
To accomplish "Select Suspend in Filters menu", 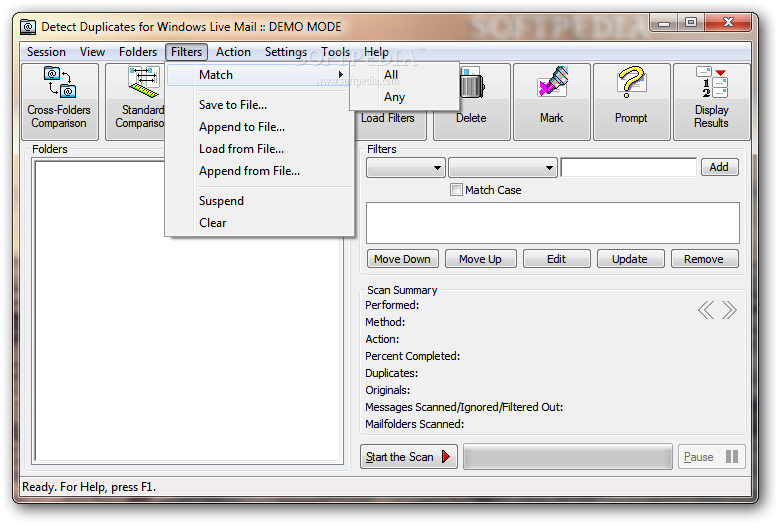I will (260, 201).
